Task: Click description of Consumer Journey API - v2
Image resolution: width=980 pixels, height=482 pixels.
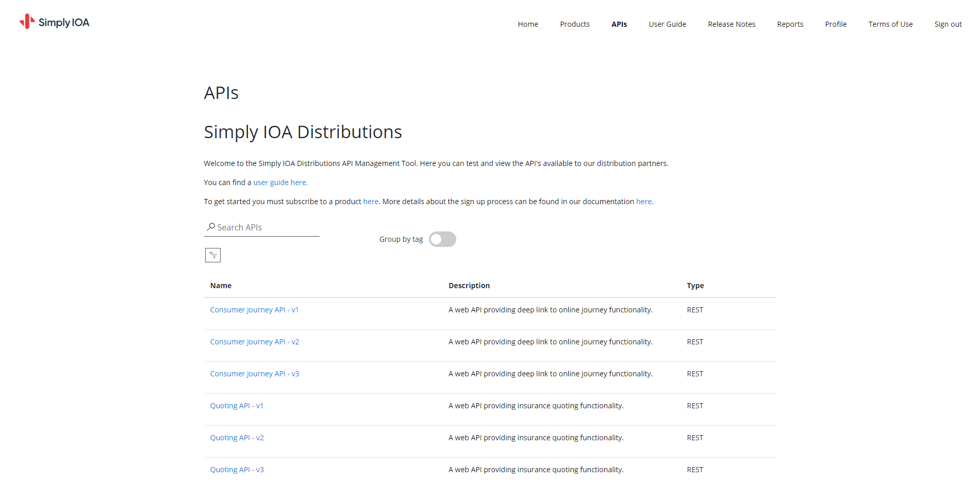Action: (x=551, y=342)
